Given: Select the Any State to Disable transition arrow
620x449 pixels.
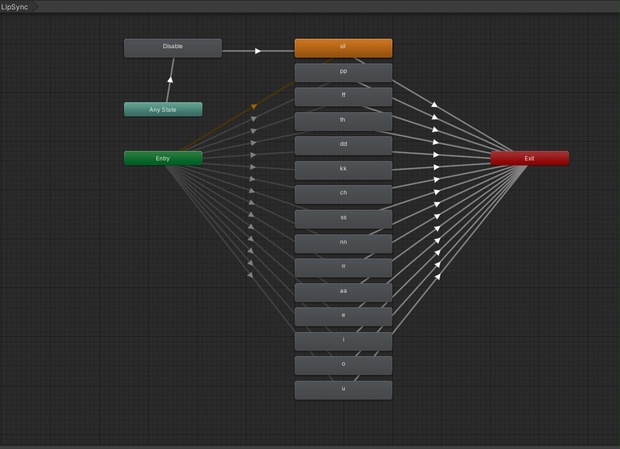Looking at the screenshot, I should pos(170,80).
